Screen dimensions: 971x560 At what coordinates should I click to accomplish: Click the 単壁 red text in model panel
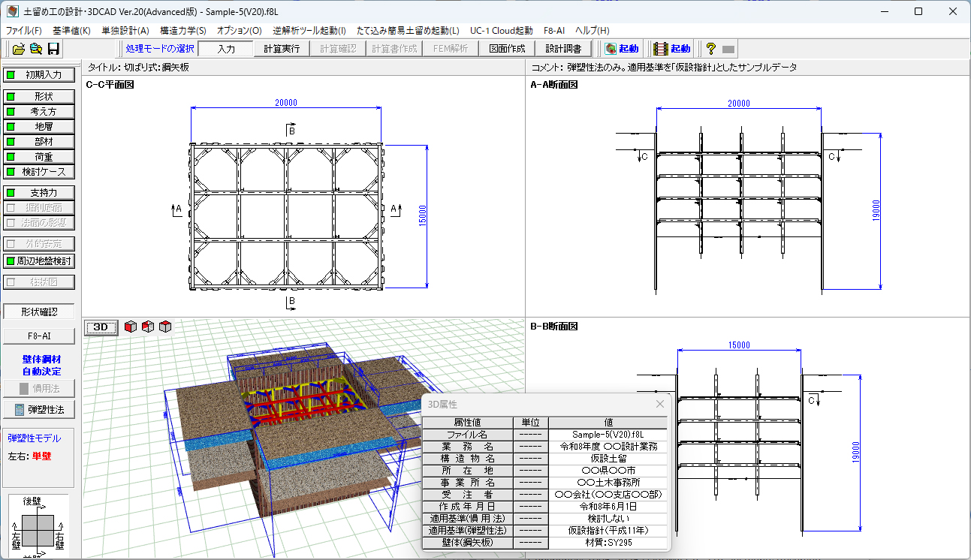click(x=41, y=456)
